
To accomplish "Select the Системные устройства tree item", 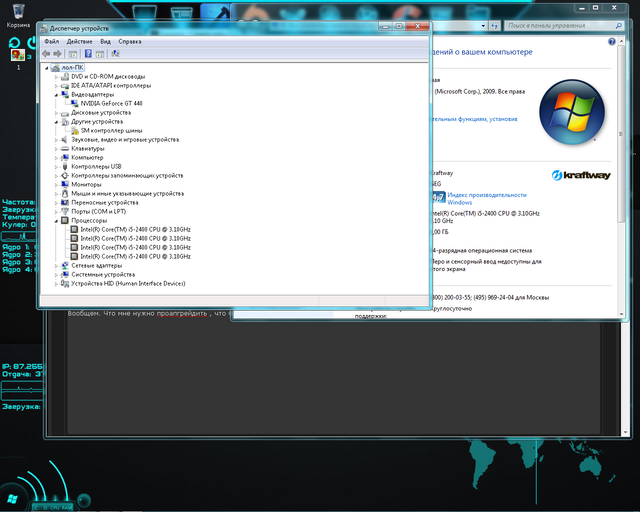I will tap(103, 274).
